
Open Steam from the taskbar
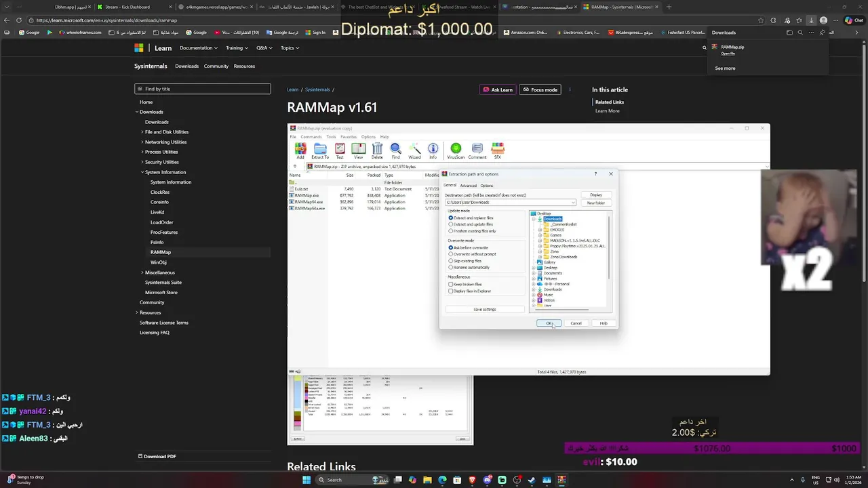point(531,480)
